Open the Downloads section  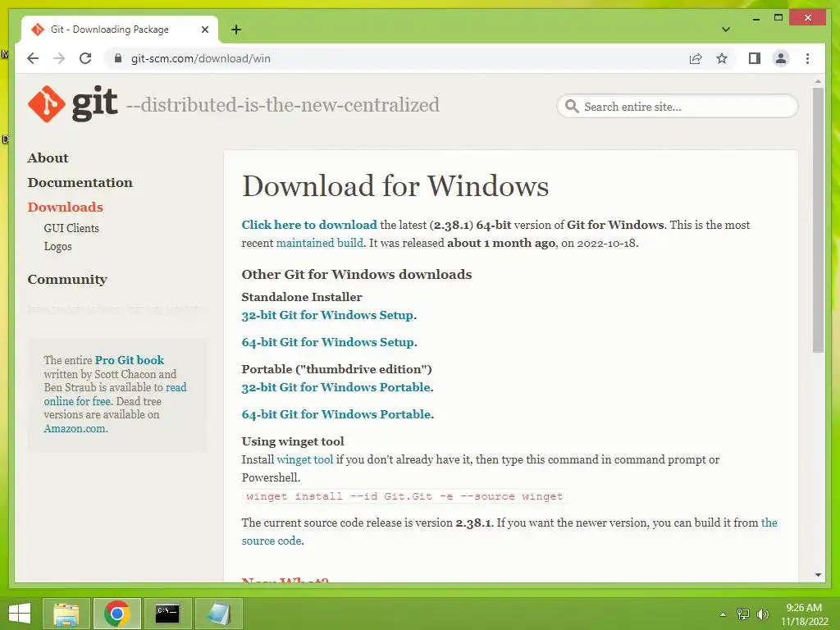click(x=65, y=208)
